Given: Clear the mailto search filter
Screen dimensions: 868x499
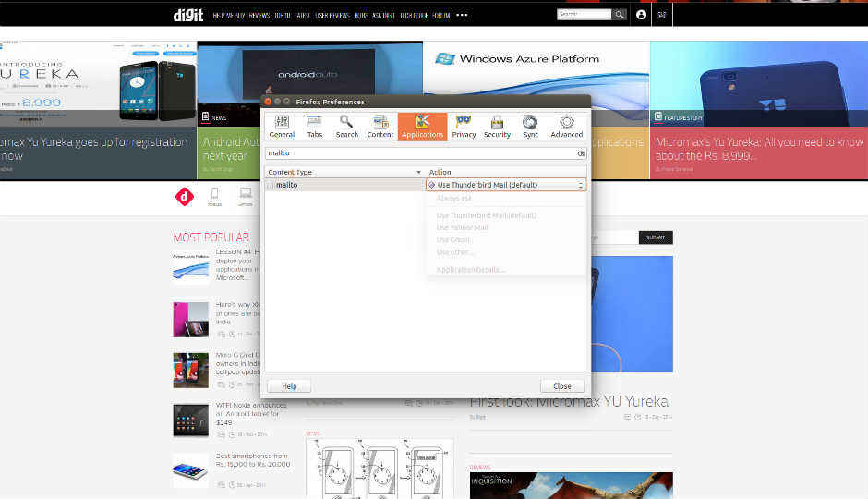Looking at the screenshot, I should tap(581, 153).
